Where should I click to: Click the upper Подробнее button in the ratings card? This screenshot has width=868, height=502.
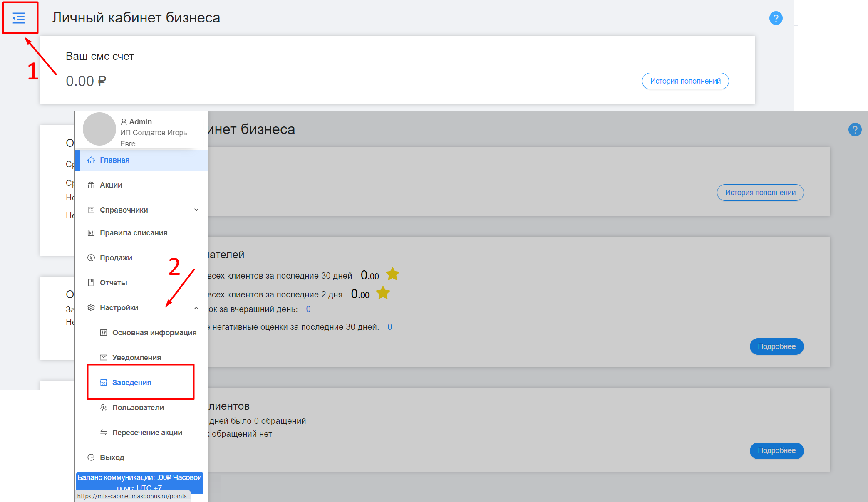coord(776,346)
